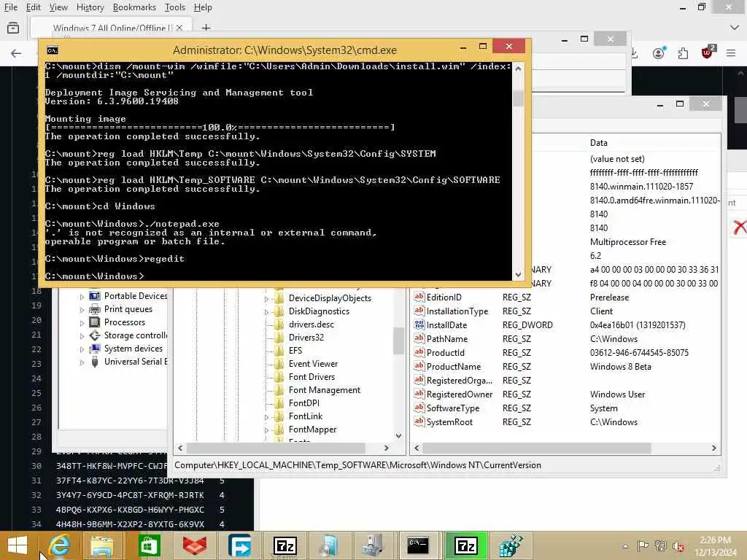Select the Drivers32 registry key
The height and width of the screenshot is (560, 747).
point(306,337)
